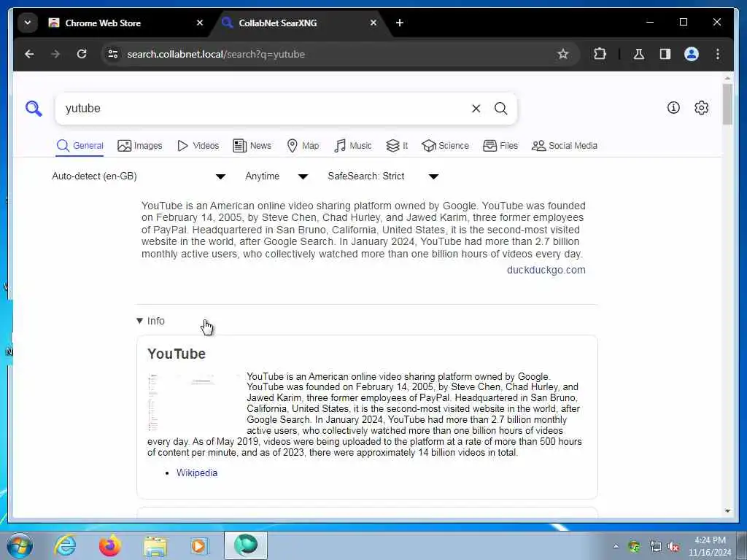The width and height of the screenshot is (747, 560).
Task: Focus the search box containing yutube
Action: coord(264,109)
